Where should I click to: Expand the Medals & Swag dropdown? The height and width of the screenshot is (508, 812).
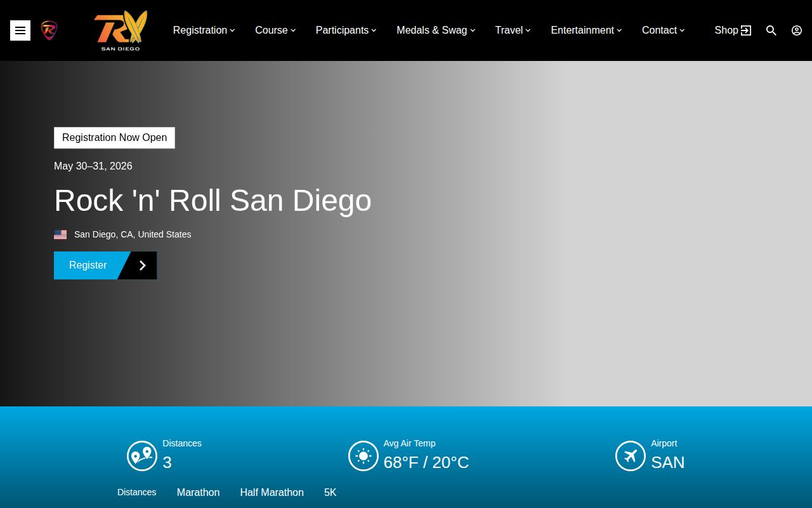436,30
